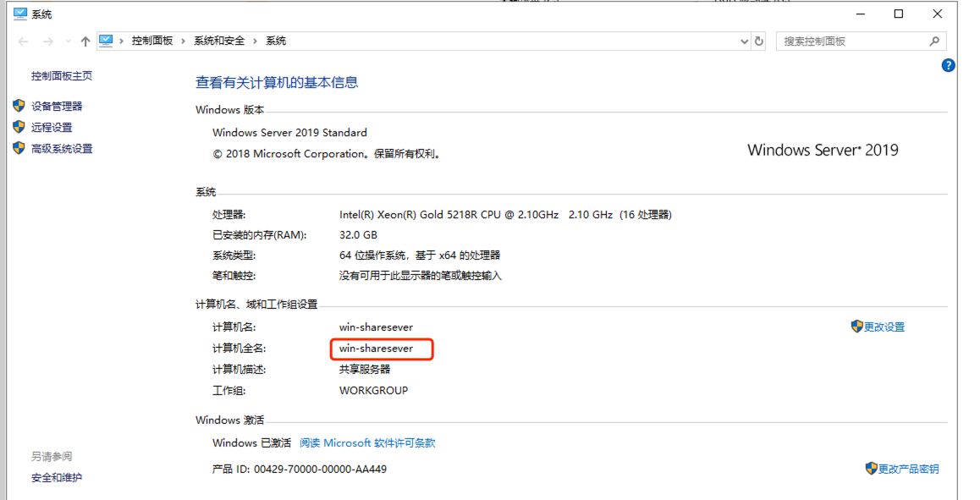Click the magnifier icon in search box
Viewport: 980px width, 500px height.
(934, 41)
